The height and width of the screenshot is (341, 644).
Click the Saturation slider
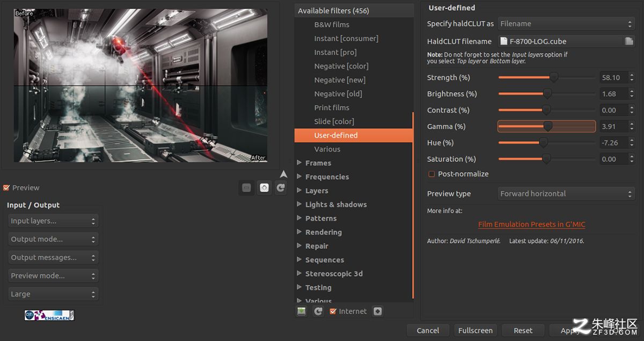pos(547,159)
